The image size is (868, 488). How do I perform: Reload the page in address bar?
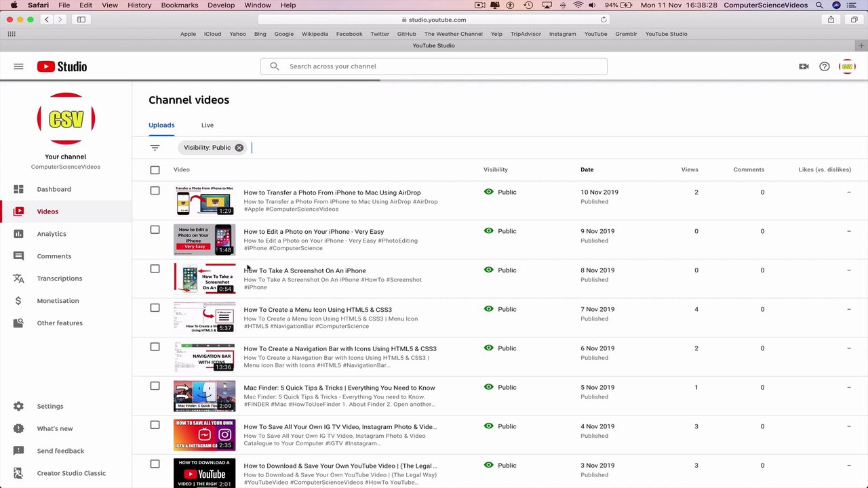(x=604, y=20)
